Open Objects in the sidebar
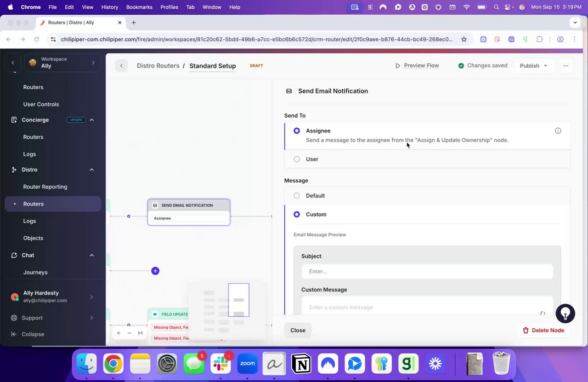This screenshot has height=382, width=588. 33,238
